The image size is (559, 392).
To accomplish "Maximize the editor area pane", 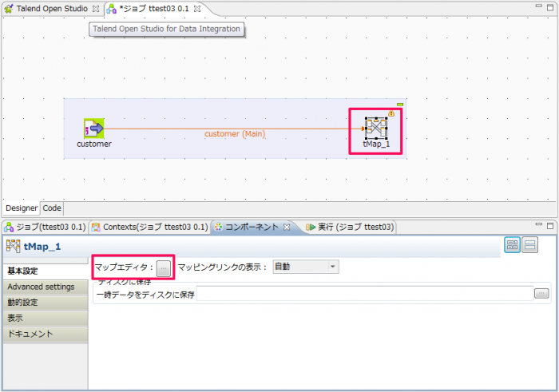I will [x=550, y=7].
